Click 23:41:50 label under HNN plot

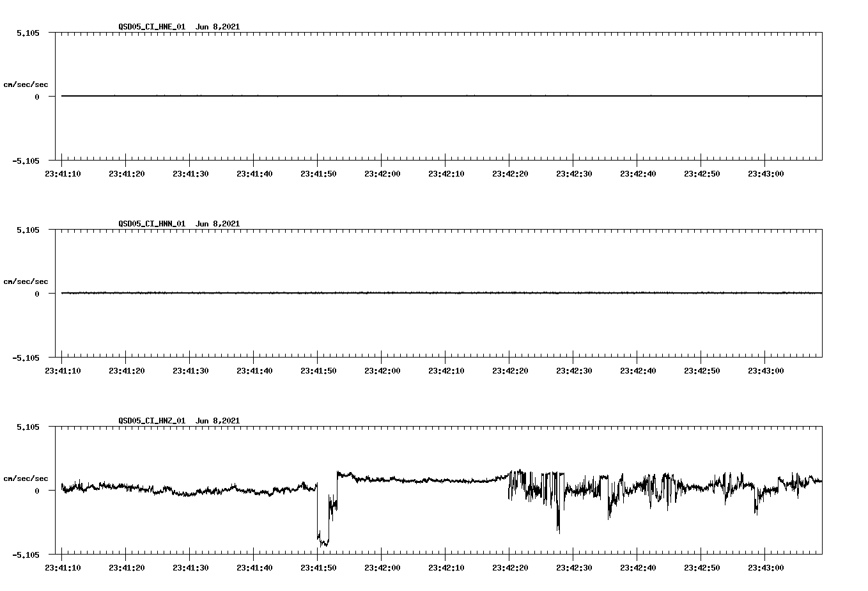tap(318, 371)
